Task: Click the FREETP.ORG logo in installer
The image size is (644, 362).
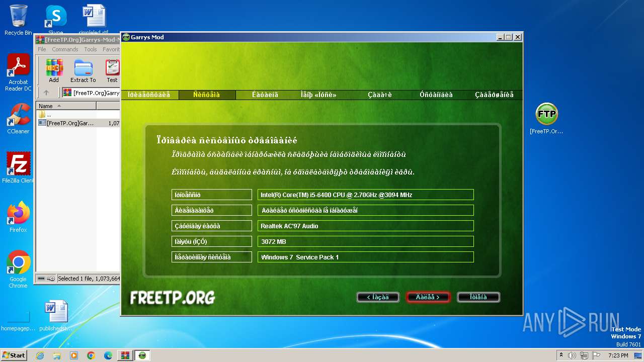Action: (x=173, y=297)
